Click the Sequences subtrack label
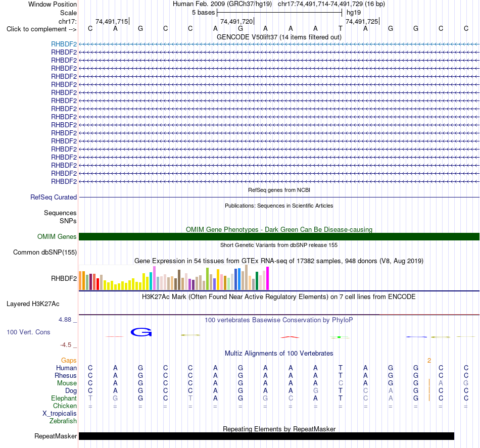480x448 pixels. click(60, 213)
